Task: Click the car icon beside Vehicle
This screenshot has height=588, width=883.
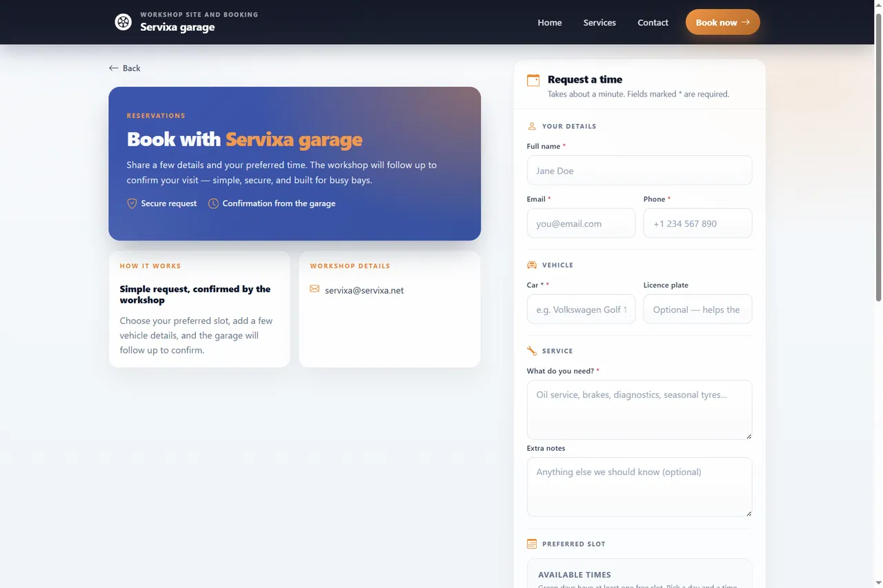Action: pos(532,265)
